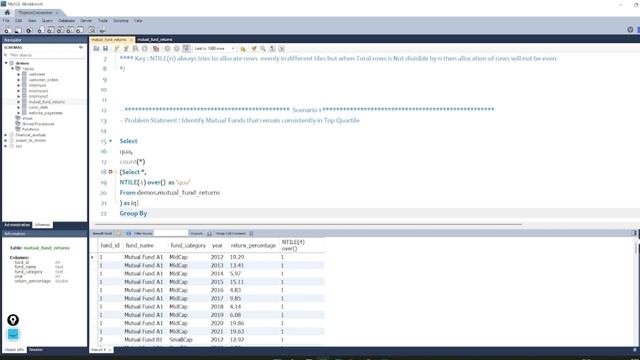Select the Object Info tab

coord(14,350)
